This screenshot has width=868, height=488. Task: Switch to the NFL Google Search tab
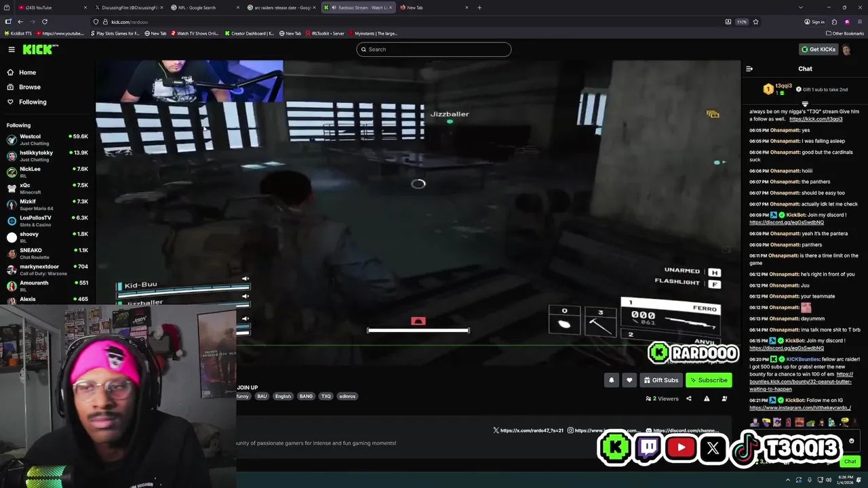point(203,7)
